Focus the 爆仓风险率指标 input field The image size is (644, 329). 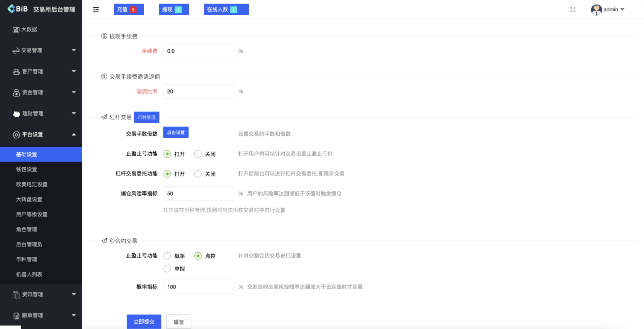pyautogui.click(x=198, y=194)
